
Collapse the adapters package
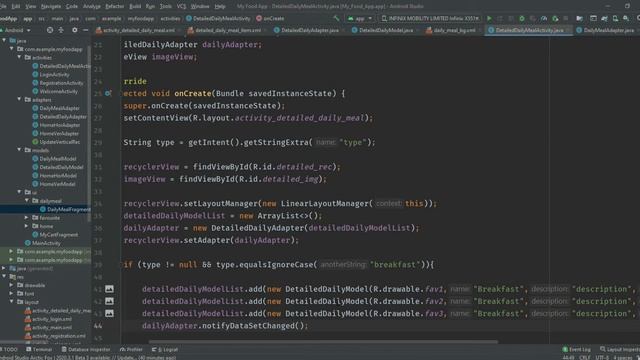click(x=19, y=99)
